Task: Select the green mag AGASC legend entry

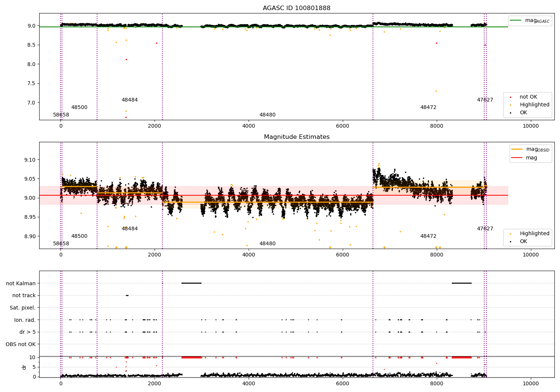Action: [530, 21]
